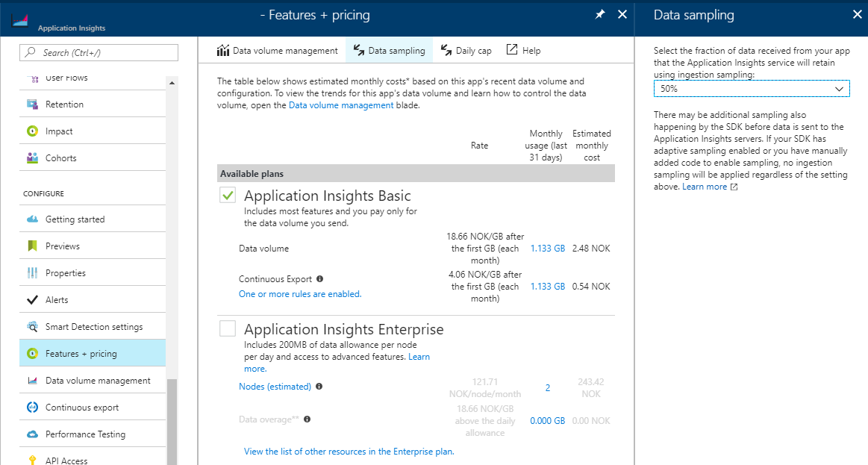Open Cohorts in the sidebar
868x465 pixels.
point(93,157)
